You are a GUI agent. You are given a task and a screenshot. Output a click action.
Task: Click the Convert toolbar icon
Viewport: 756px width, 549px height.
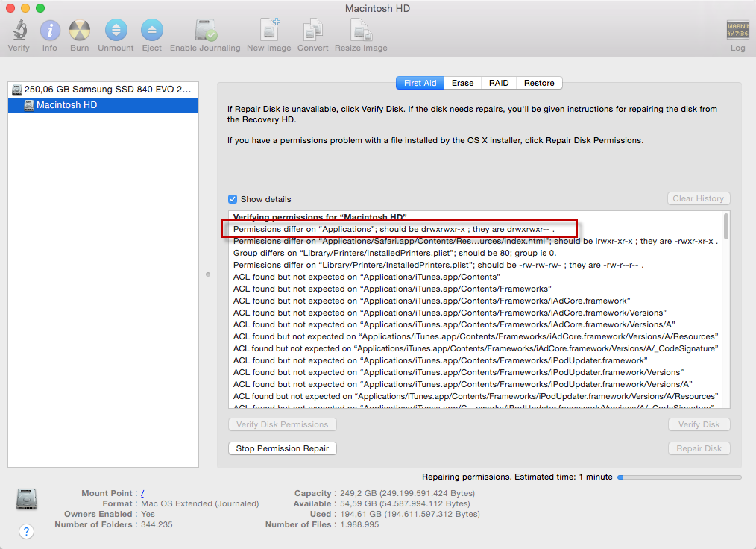[313, 30]
